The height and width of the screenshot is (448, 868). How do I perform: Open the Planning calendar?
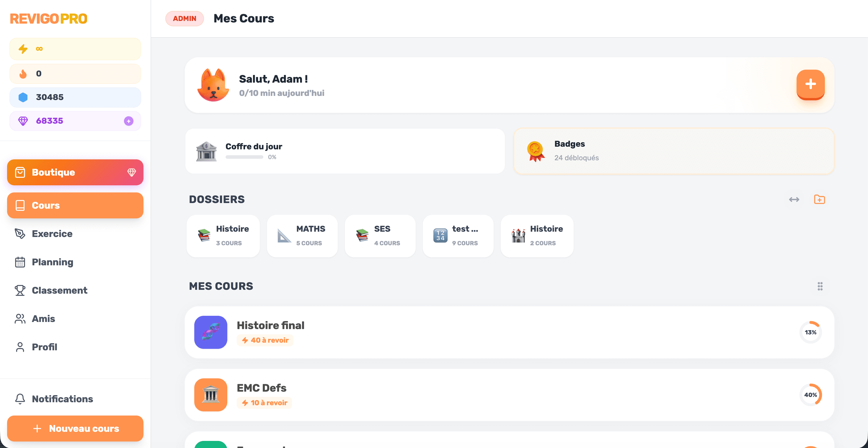click(75, 262)
